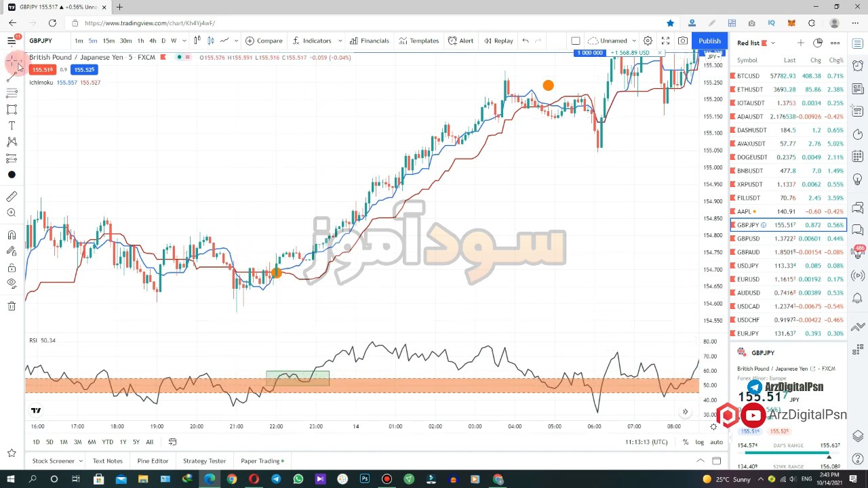Expand the Indicators favorites dropdown arrow
The width and height of the screenshot is (868, 488).
point(340,41)
